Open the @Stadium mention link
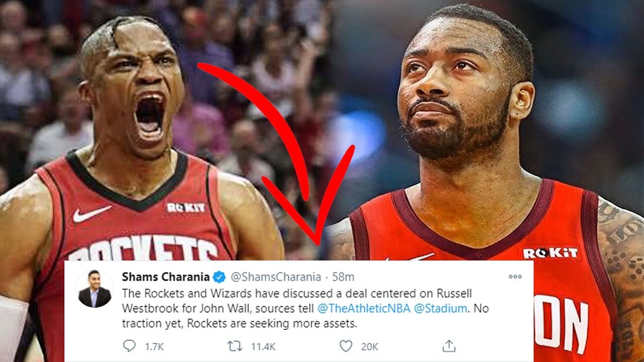This screenshot has width=644, height=362. tap(441, 308)
